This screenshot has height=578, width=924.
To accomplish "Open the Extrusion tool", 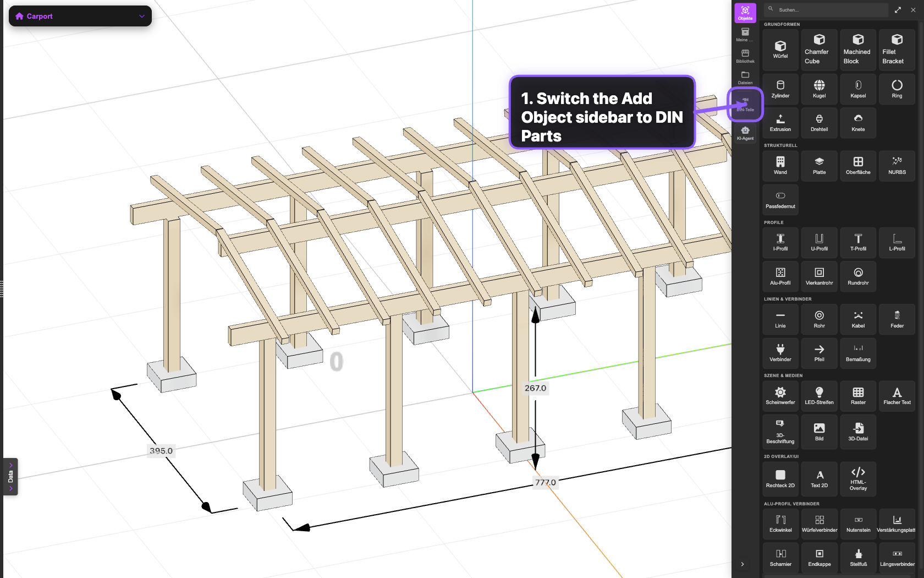I will (x=780, y=122).
